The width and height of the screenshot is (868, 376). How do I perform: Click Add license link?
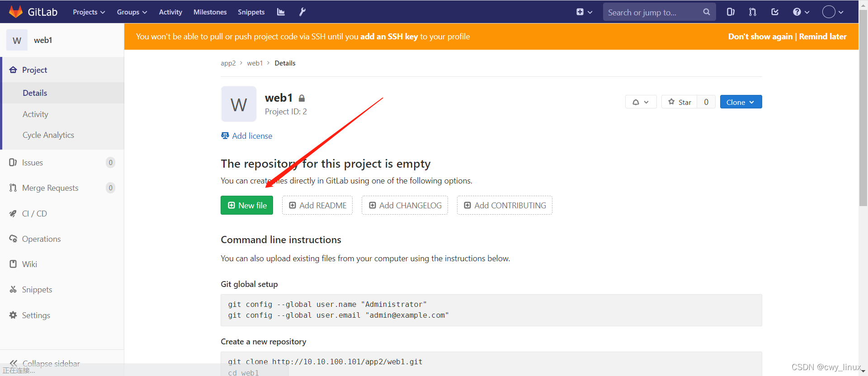(247, 136)
